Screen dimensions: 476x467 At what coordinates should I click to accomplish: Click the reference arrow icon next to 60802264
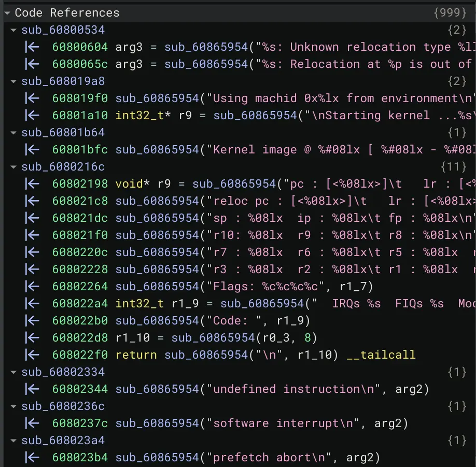pos(33,287)
